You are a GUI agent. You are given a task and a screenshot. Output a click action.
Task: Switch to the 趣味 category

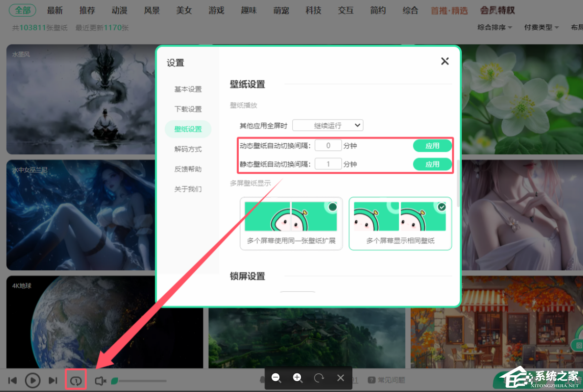[249, 11]
